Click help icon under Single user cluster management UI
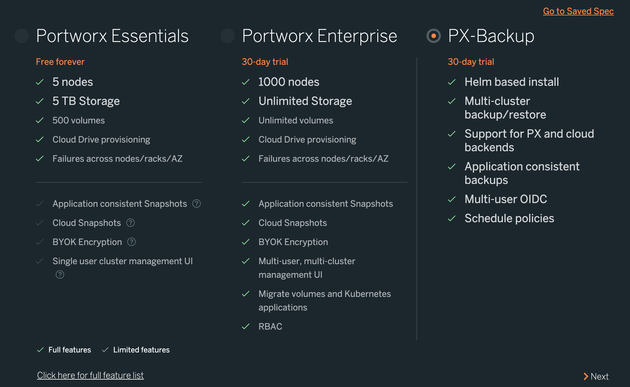The image size is (630, 387). click(59, 275)
